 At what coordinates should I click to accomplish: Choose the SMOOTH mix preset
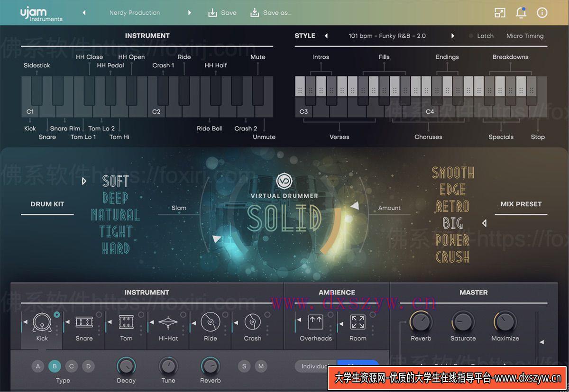point(453,173)
